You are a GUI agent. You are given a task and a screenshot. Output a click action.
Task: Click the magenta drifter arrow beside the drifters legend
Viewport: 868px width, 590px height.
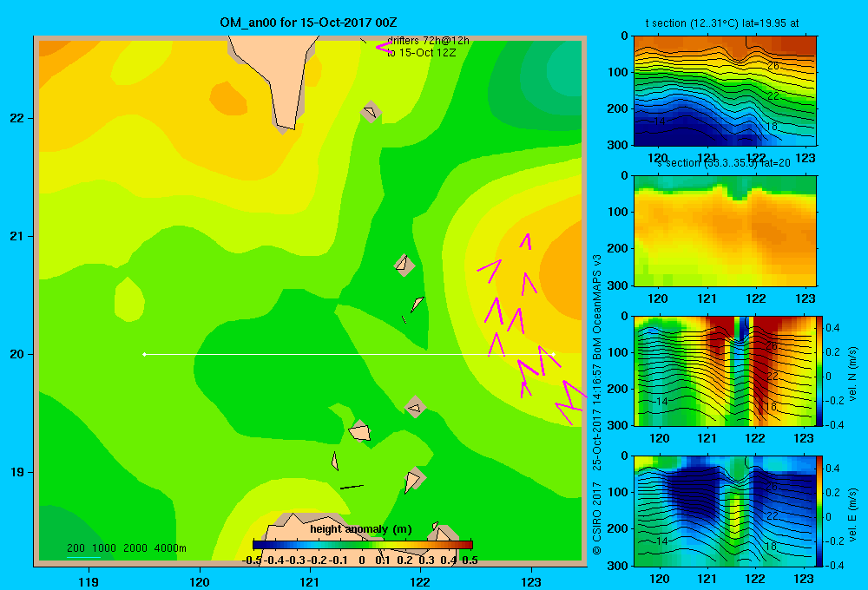tap(383, 47)
